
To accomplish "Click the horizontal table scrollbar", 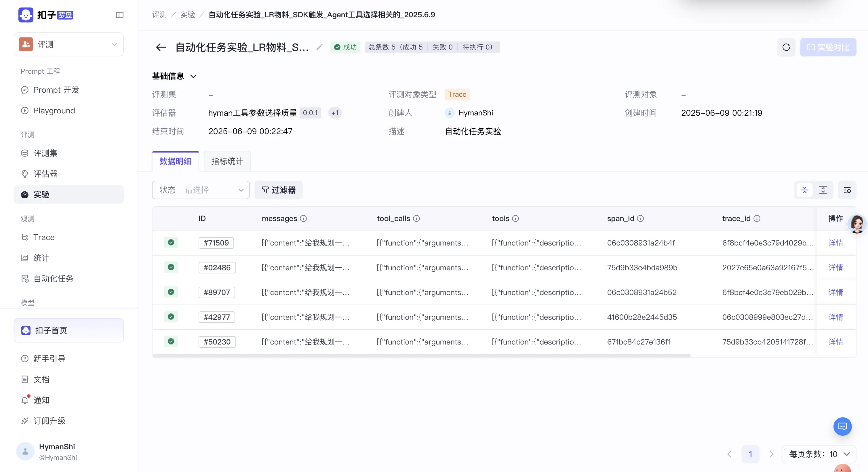I will click(421, 356).
